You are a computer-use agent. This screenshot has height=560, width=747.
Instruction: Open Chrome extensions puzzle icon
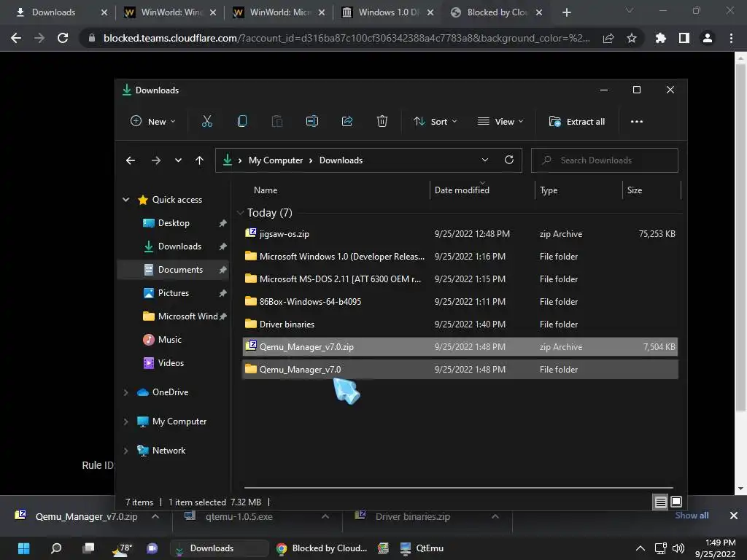tap(661, 38)
